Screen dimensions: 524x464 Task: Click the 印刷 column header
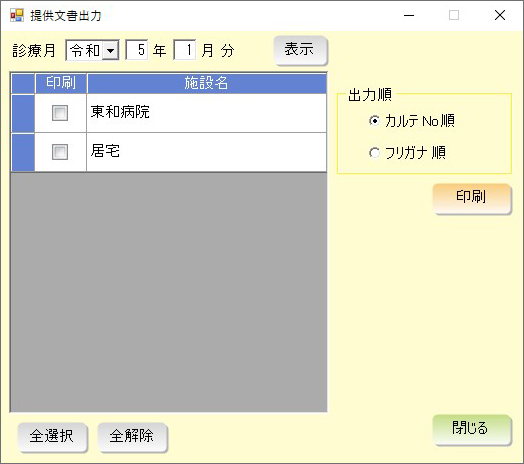pyautogui.click(x=61, y=83)
